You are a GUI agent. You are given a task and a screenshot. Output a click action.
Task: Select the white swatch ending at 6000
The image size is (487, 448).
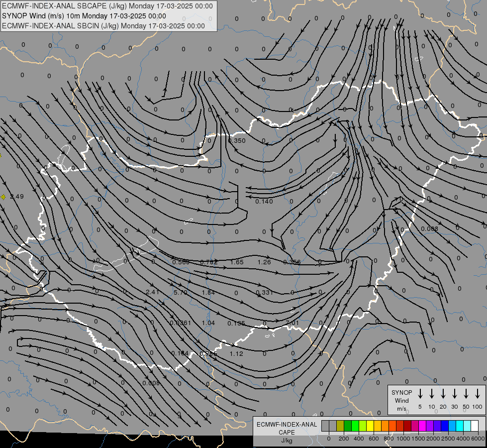[x=474, y=426]
